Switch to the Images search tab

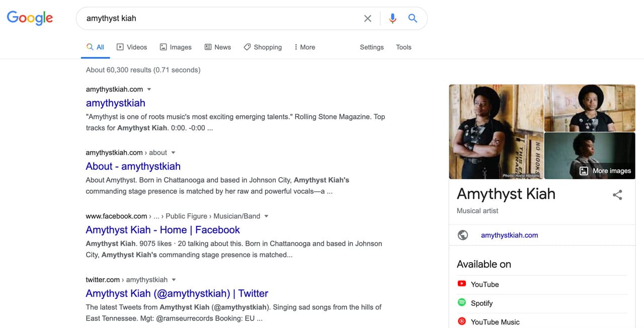click(x=176, y=47)
